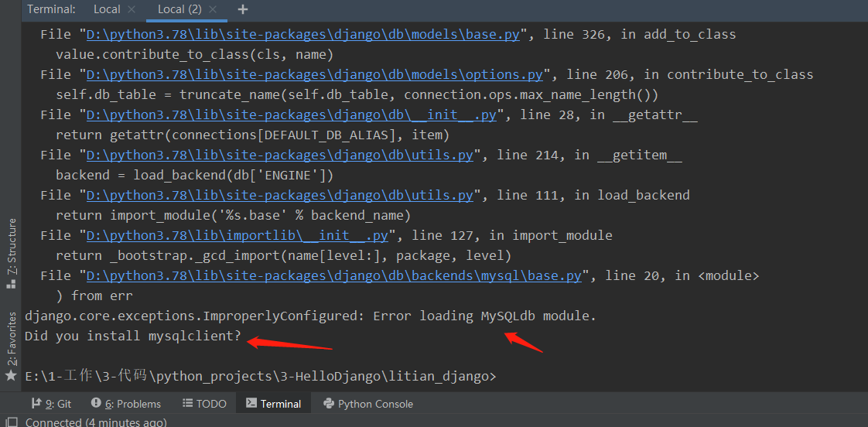
Task: Open the models\options.py file link
Action: (314, 74)
